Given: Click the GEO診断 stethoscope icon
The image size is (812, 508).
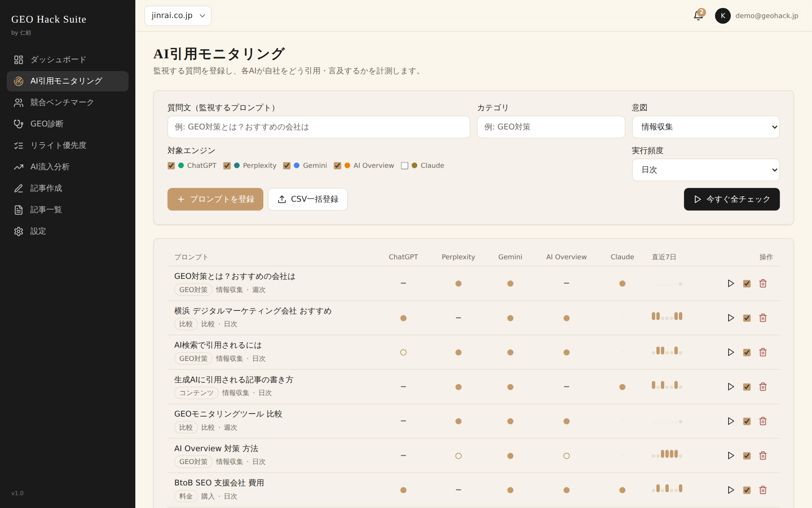Looking at the screenshot, I should pyautogui.click(x=18, y=124).
